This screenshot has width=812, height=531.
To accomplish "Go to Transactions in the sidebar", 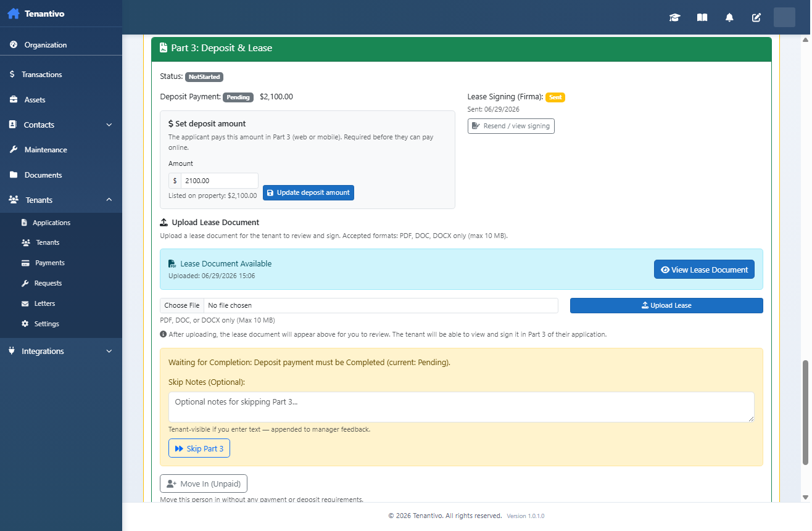I will click(61, 74).
